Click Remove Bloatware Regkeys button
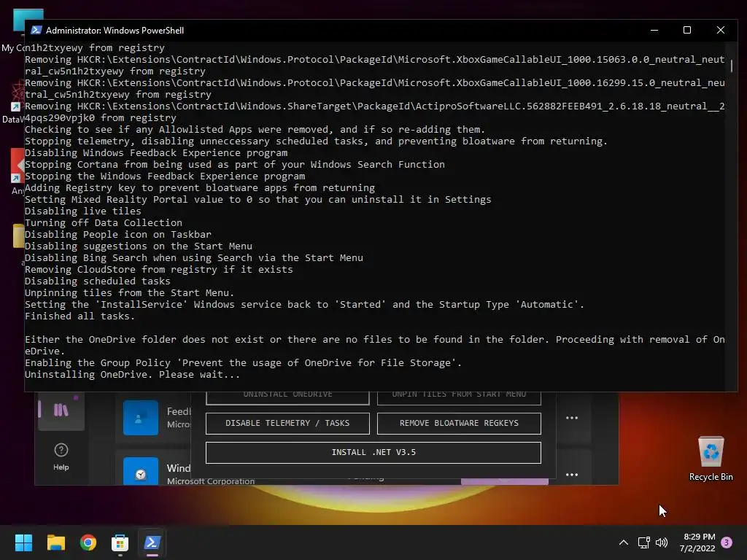Viewport: 747px width, 560px height. 459,424
